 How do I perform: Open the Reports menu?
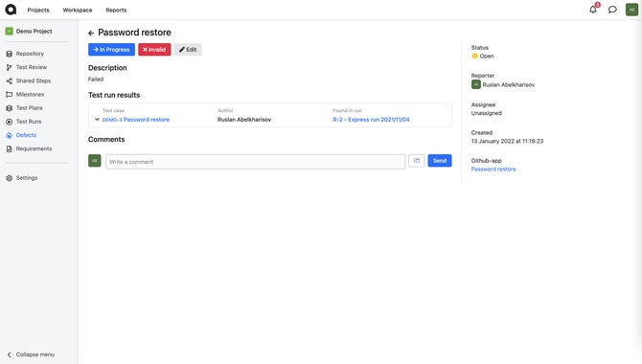point(116,10)
